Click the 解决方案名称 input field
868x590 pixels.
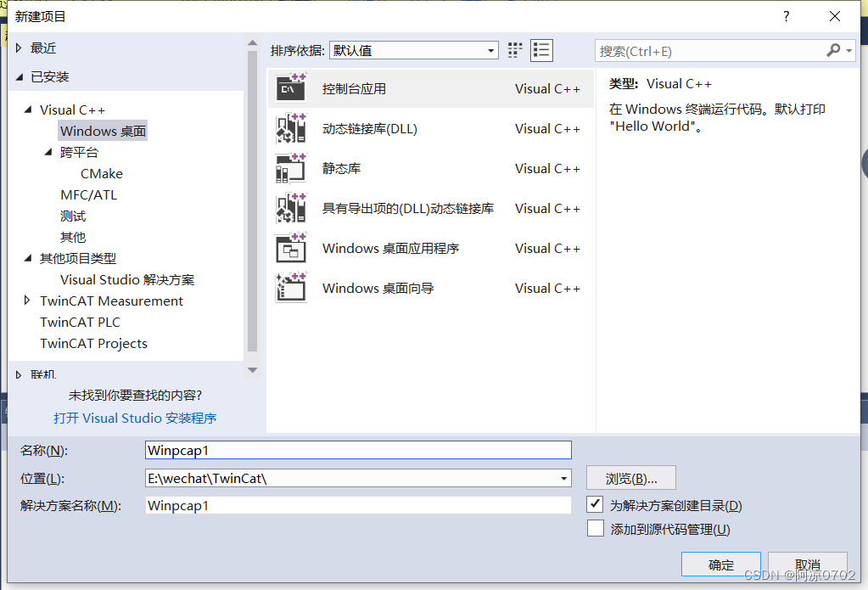coord(358,505)
